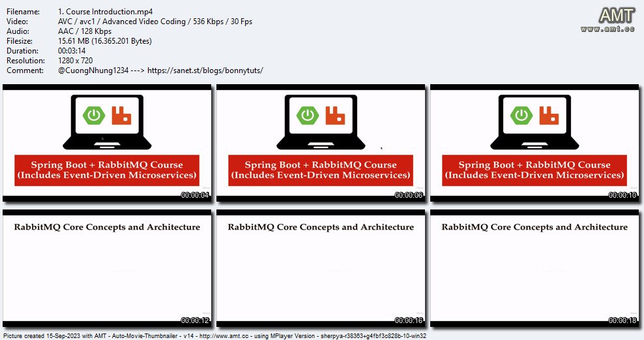Select the thumbnail at 00:00:18
644x340 pixels.
(534, 268)
